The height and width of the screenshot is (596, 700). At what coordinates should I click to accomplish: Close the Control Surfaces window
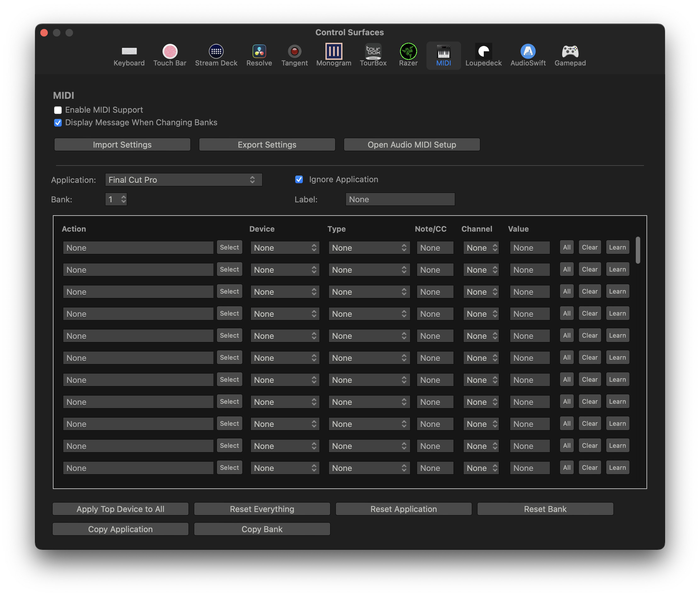point(44,33)
